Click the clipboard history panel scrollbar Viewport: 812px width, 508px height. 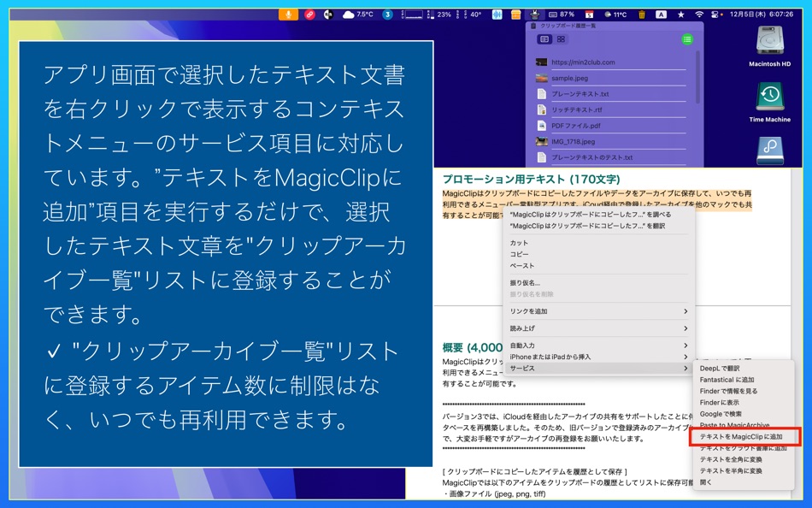point(697,78)
